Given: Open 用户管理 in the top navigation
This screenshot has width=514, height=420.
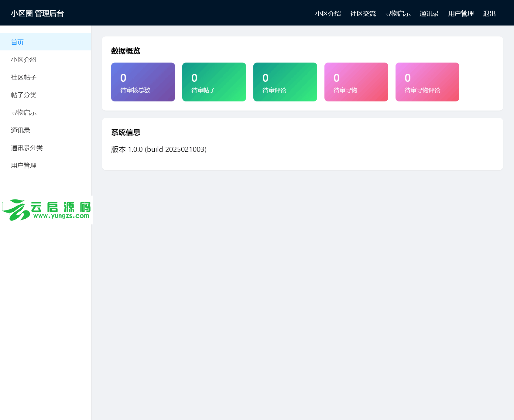Looking at the screenshot, I should [461, 14].
